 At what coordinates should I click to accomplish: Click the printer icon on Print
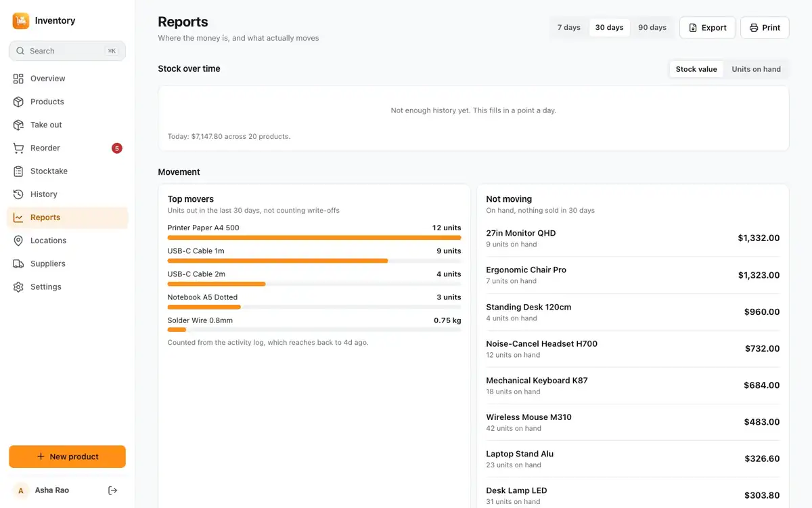pyautogui.click(x=754, y=28)
